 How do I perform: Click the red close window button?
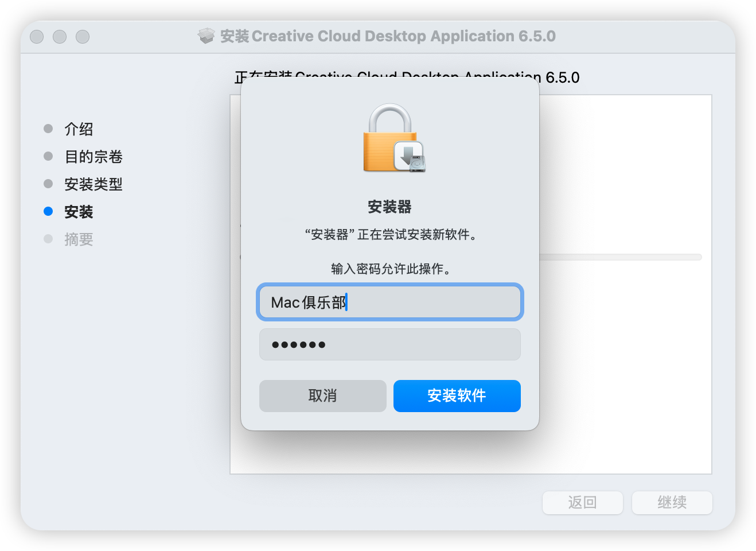point(37,37)
